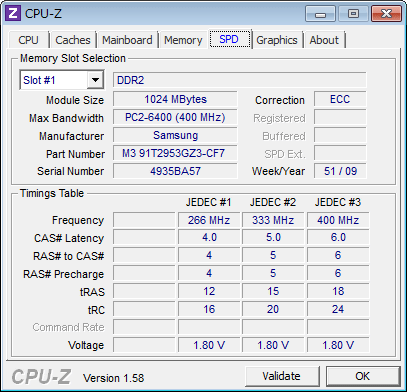Select the Samsung manufacturer value
Screen dimensions: 407x392
tap(175, 135)
